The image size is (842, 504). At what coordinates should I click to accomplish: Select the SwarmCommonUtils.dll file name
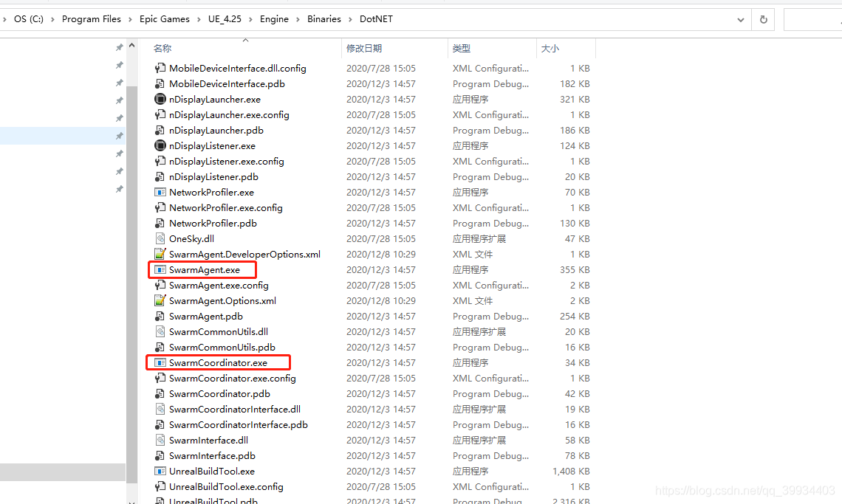(219, 332)
